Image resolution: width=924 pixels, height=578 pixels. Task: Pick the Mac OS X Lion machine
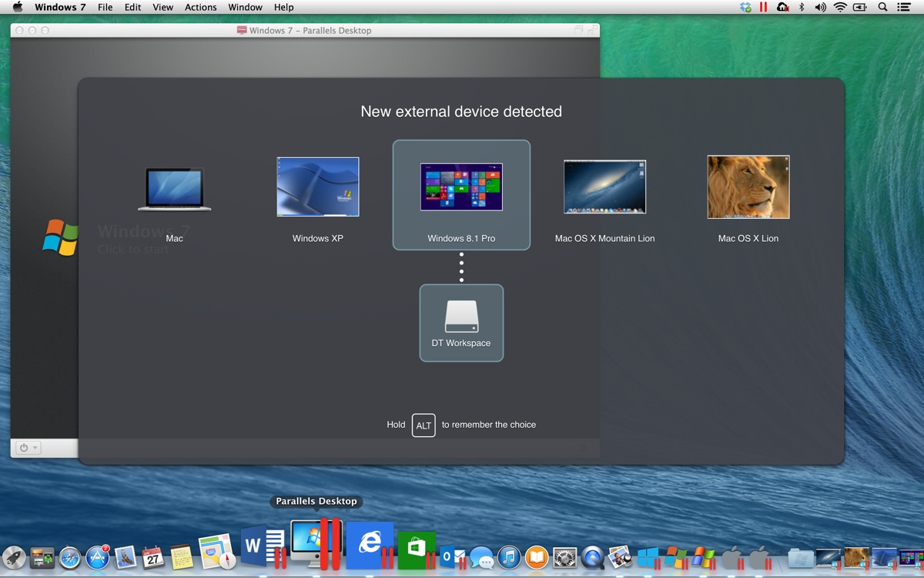click(748, 187)
